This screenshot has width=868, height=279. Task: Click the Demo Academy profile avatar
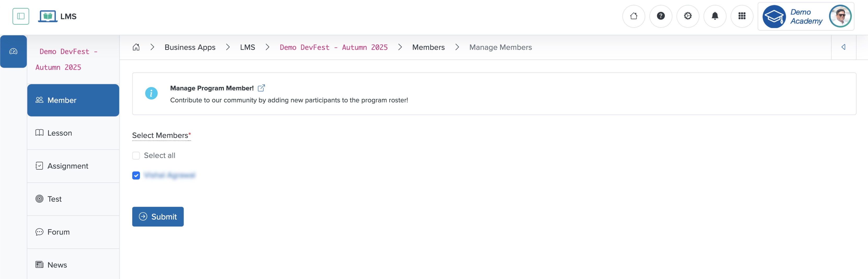pyautogui.click(x=840, y=16)
